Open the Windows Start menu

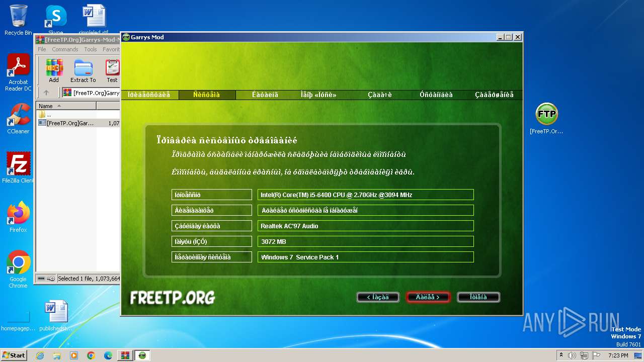[x=14, y=355]
